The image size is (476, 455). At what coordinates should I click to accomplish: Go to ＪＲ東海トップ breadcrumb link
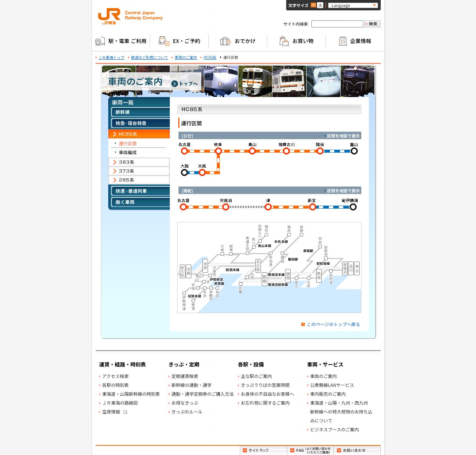(x=112, y=57)
